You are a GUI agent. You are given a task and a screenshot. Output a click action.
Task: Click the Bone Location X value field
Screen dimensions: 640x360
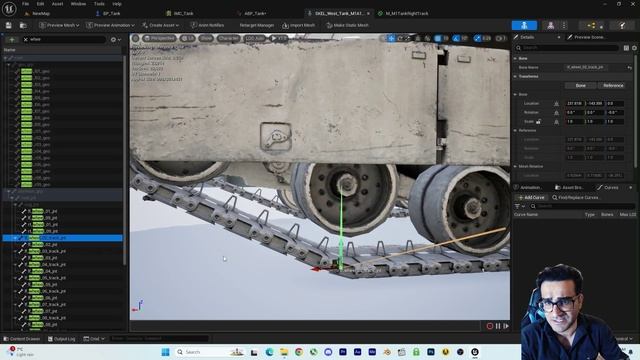(575, 103)
